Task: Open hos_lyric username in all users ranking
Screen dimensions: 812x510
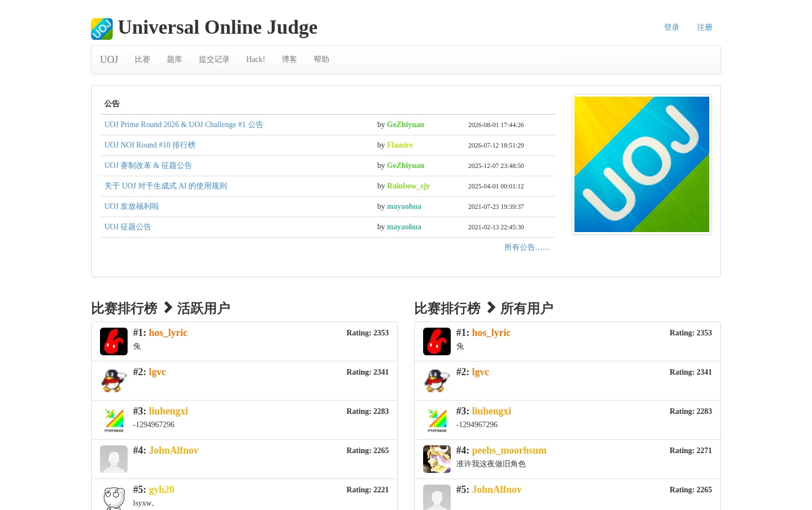Action: tap(491, 333)
